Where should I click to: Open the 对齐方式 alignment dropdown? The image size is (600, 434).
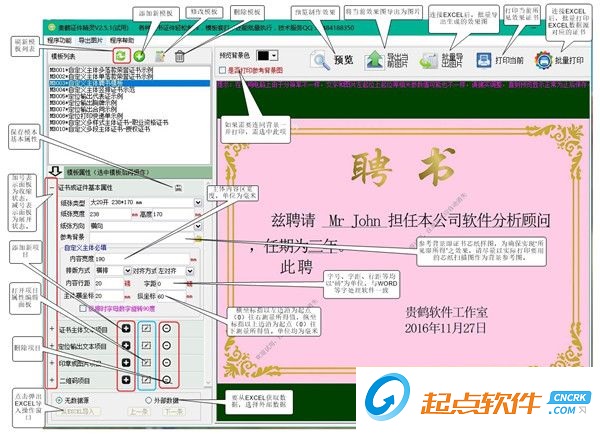click(190, 271)
